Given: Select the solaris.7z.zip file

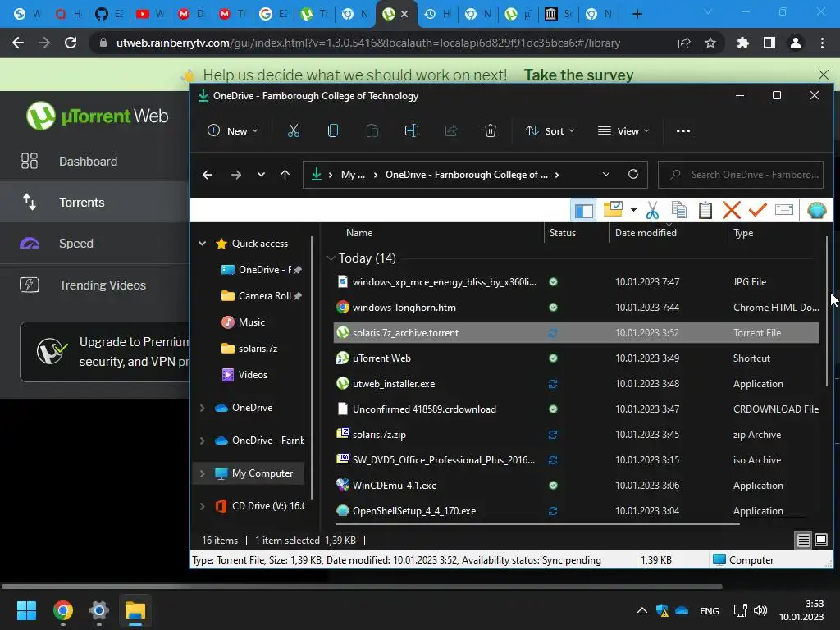Looking at the screenshot, I should (577, 435).
